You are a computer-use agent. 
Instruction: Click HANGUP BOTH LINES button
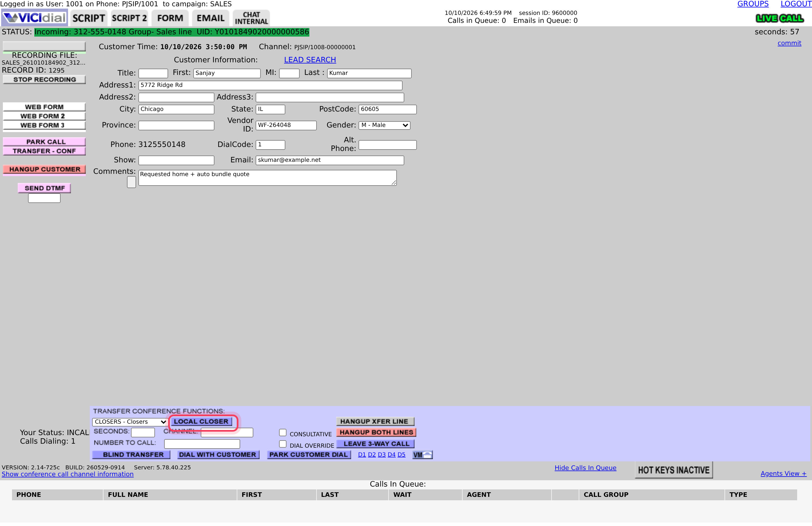coord(376,433)
